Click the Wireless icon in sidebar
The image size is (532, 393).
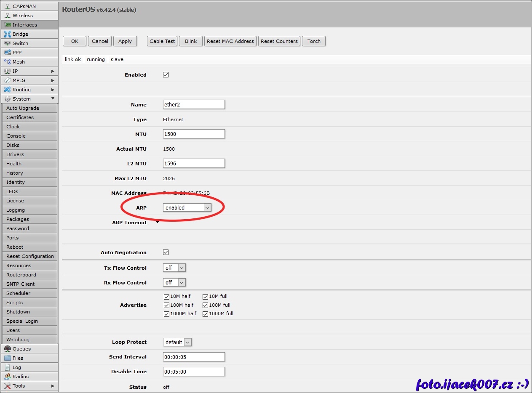(8, 16)
